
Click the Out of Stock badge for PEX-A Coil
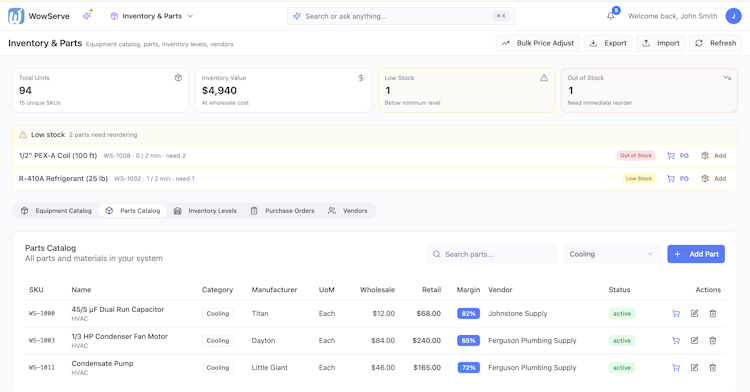[636, 155]
